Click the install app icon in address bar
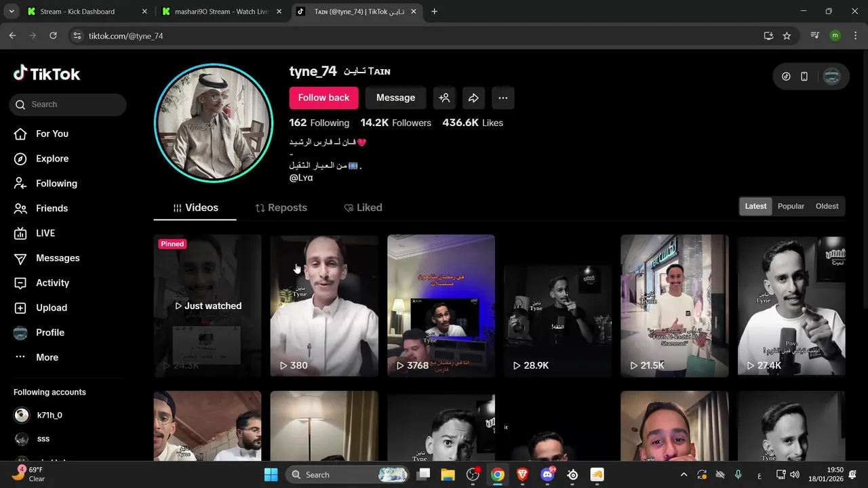Image resolution: width=868 pixels, height=488 pixels. click(768, 36)
